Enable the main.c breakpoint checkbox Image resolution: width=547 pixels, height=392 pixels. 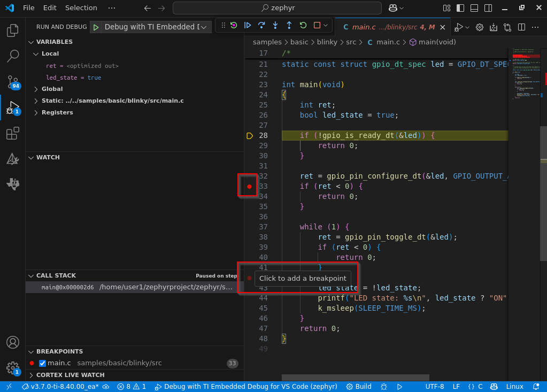41,363
